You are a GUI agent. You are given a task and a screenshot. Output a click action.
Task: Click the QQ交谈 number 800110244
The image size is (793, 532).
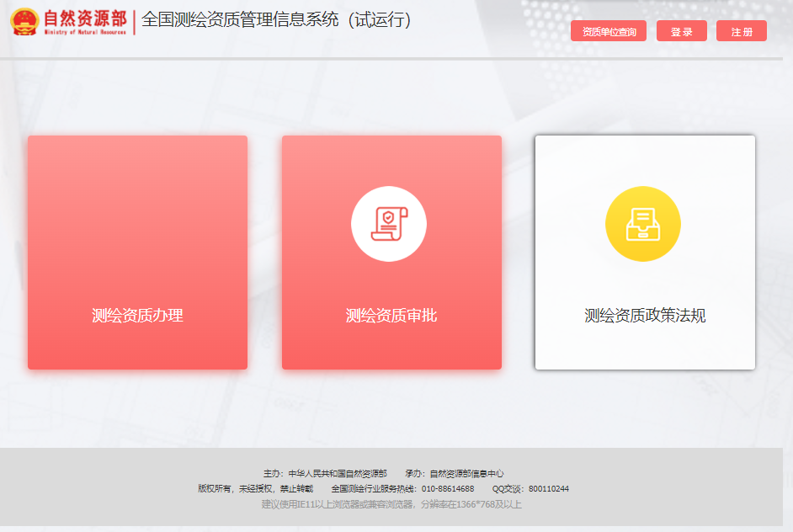point(549,489)
